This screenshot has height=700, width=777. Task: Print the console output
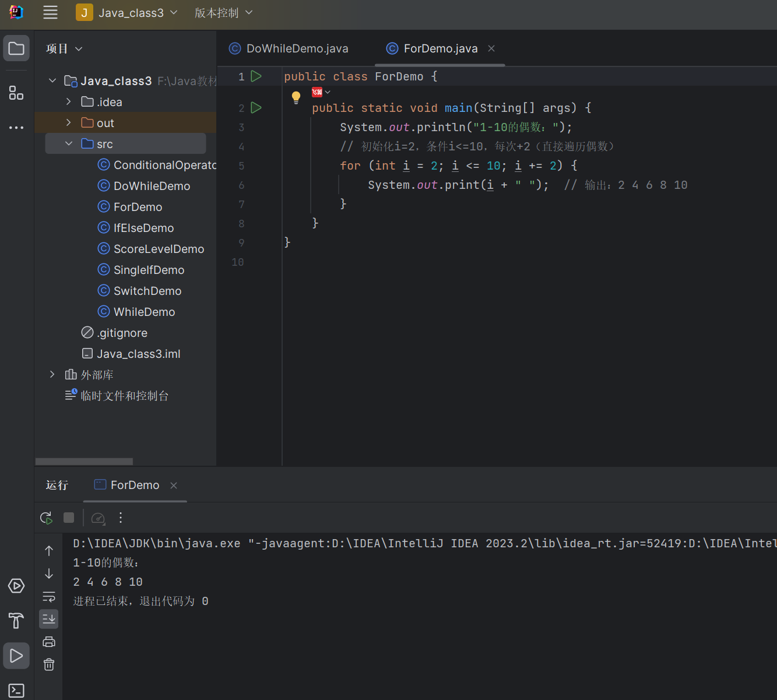tap(49, 642)
